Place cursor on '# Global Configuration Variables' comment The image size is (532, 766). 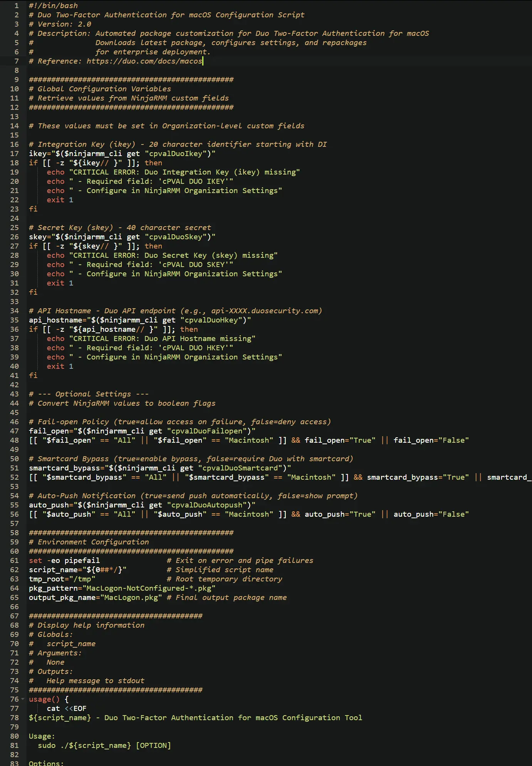click(x=100, y=89)
